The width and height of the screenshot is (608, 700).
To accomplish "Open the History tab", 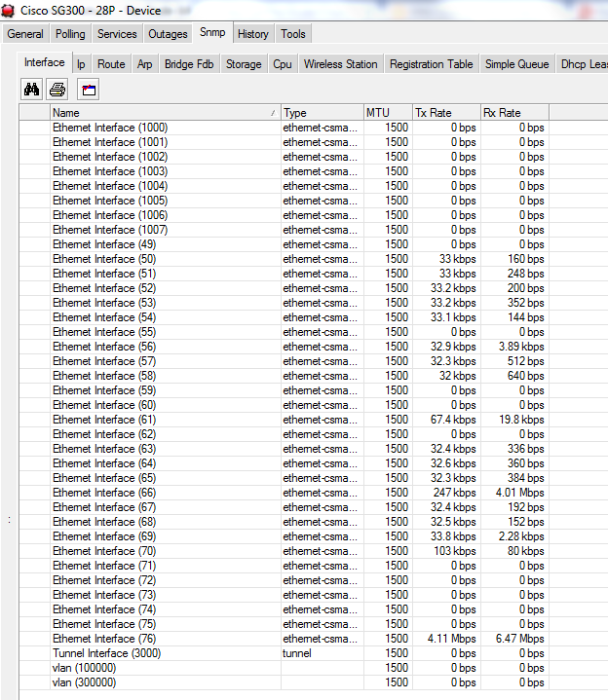I will pos(253,34).
